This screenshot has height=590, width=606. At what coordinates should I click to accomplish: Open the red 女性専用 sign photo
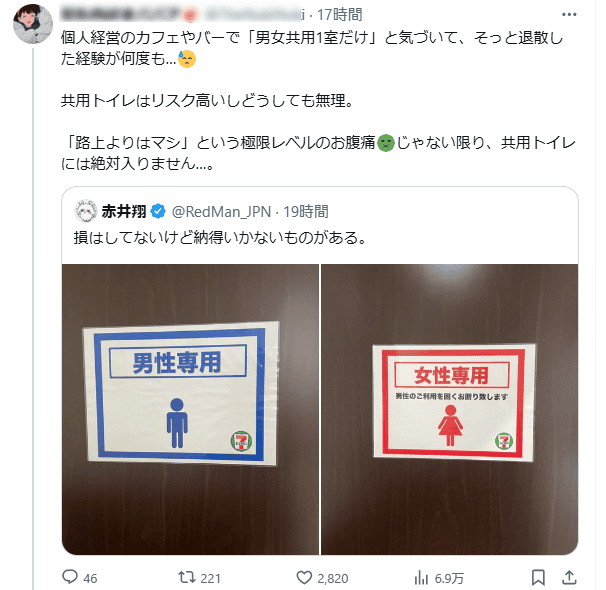click(449, 409)
